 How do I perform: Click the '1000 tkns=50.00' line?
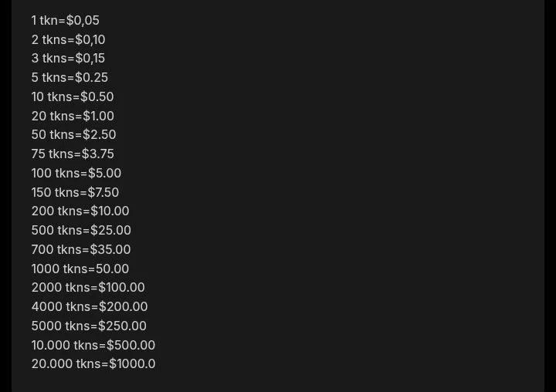(80, 269)
